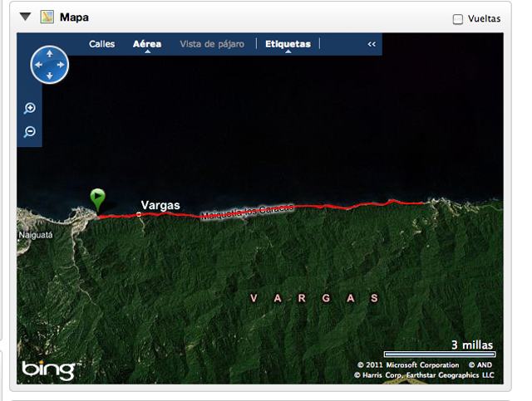
Task: Collapse the Mapa panel disclosure triangle
Action: (x=26, y=17)
